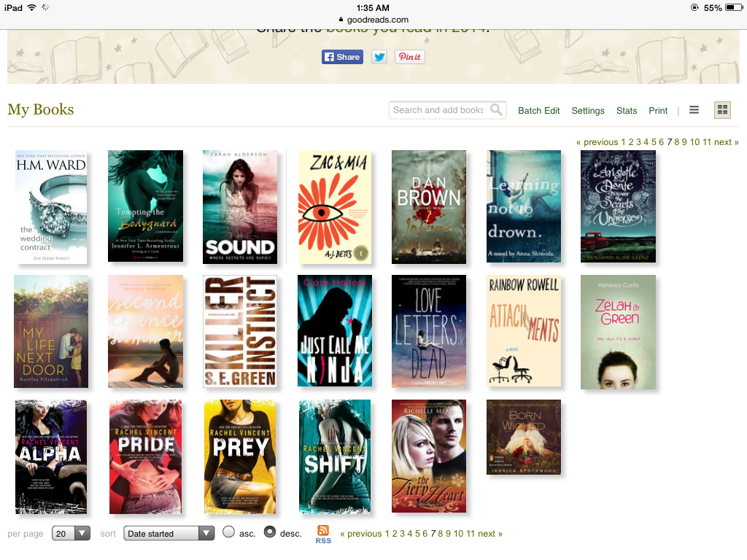Open Zac & Mia book cover
The width and height of the screenshot is (747, 560).
[334, 207]
